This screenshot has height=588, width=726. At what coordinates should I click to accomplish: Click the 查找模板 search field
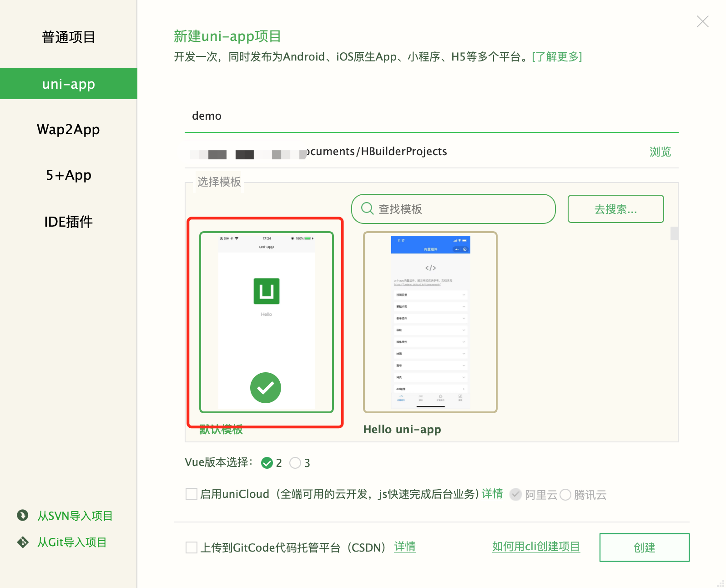tap(454, 209)
